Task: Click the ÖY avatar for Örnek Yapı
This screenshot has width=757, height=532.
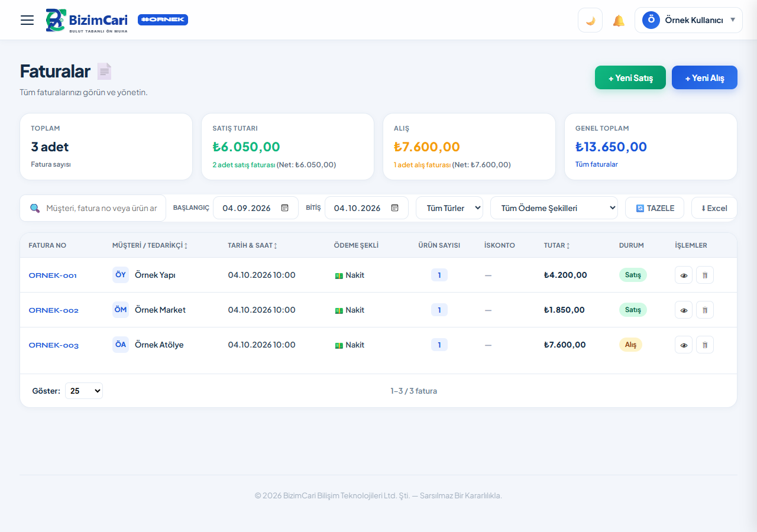Action: [x=121, y=275]
